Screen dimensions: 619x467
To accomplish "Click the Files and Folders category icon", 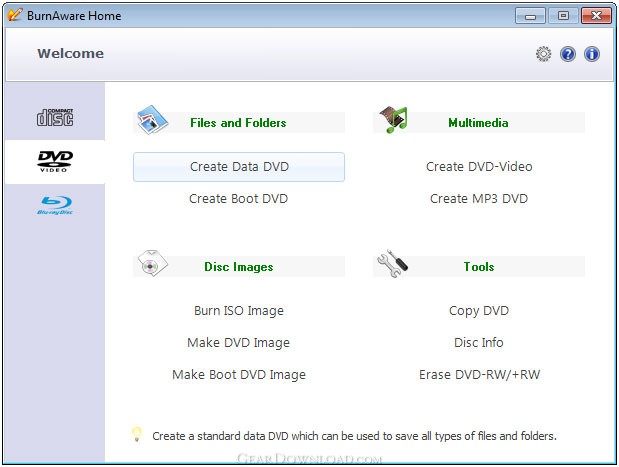I will [154, 121].
